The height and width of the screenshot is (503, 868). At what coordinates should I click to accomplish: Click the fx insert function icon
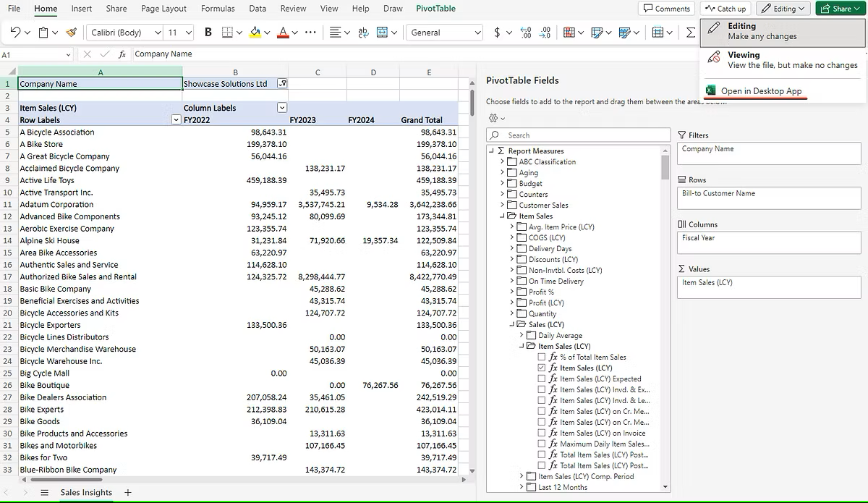click(x=122, y=54)
